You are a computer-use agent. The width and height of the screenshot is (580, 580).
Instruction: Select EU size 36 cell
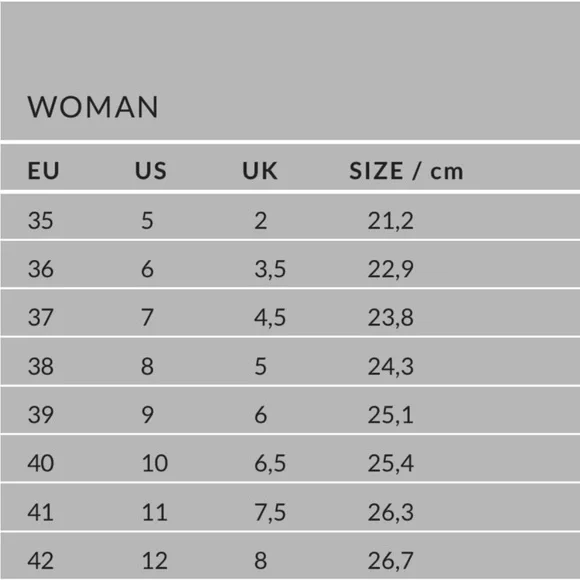41,269
